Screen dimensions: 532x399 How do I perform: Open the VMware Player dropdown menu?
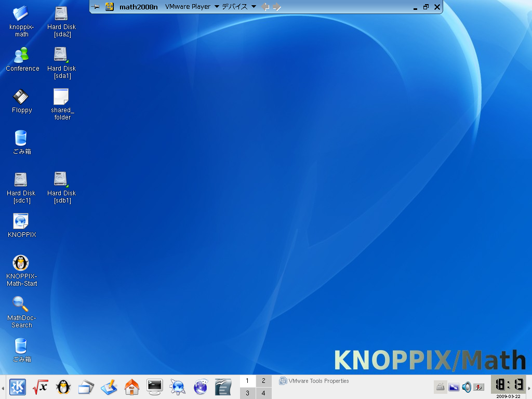(192, 6)
